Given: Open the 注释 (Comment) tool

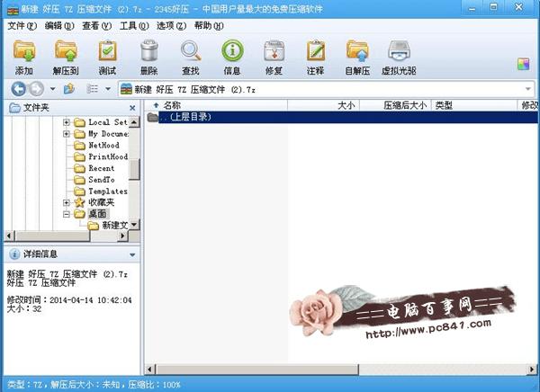Looking at the screenshot, I should click(316, 51).
